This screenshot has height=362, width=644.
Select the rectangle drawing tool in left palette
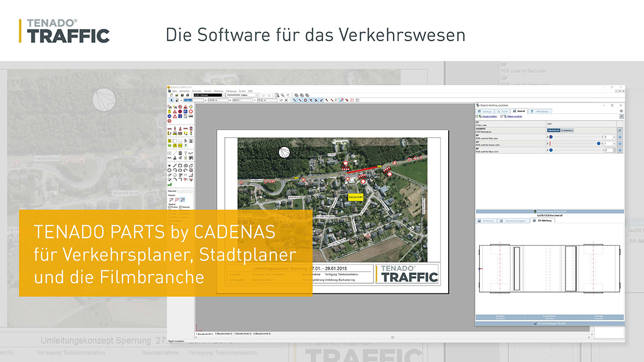click(180, 166)
